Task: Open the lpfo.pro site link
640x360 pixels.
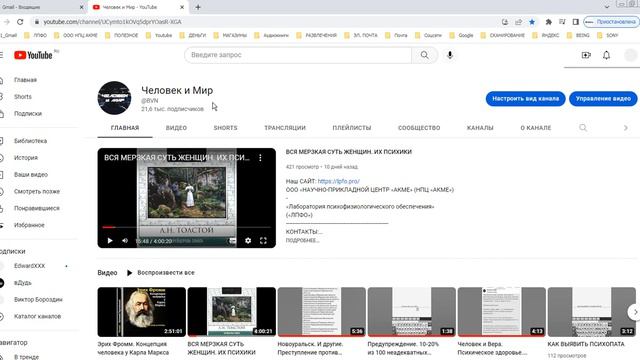Action: click(x=339, y=181)
